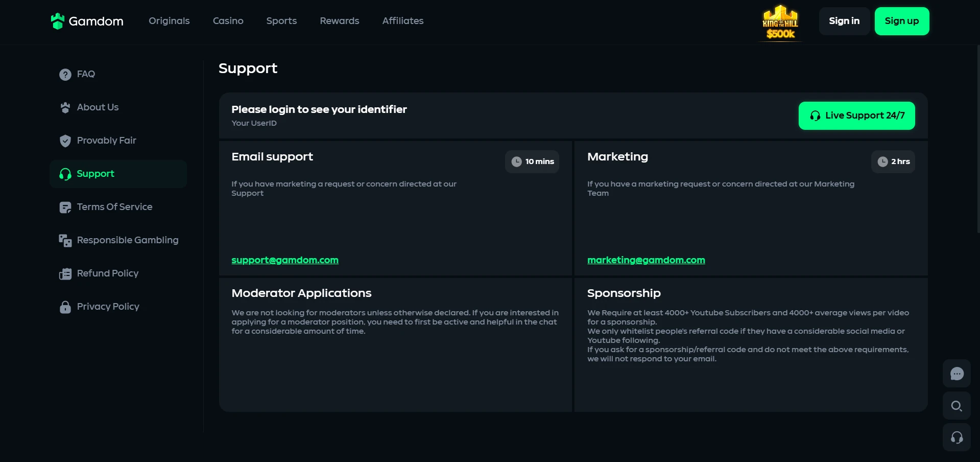980x462 pixels.
Task: Select FAQ in the sidebar
Action: coord(118,75)
